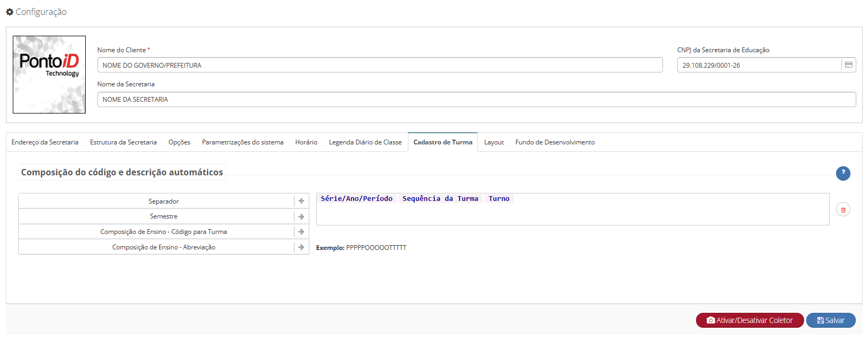Focus the Nome do Cliente field
The image size is (868, 340).
point(380,65)
